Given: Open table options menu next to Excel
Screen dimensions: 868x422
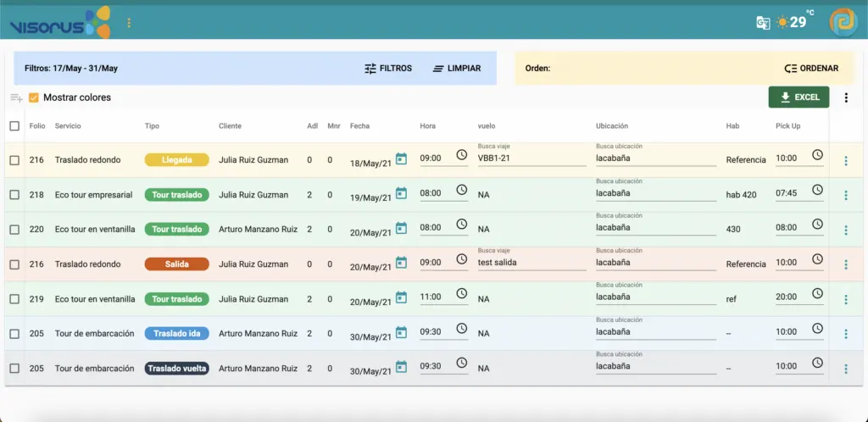Looking at the screenshot, I should click(846, 97).
